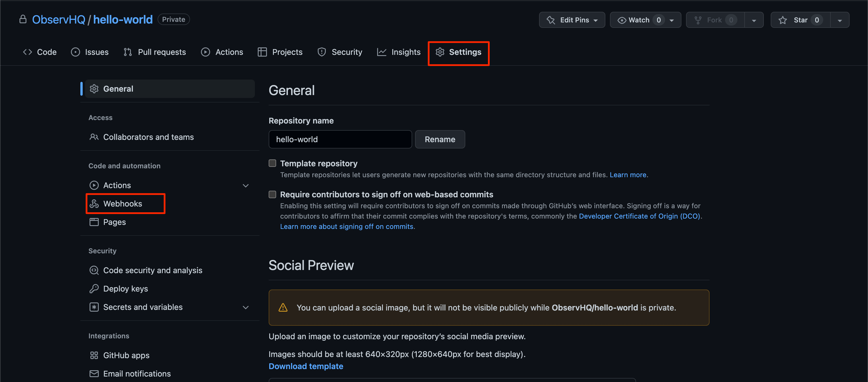Click the Code security and analysis icon

[x=94, y=270]
